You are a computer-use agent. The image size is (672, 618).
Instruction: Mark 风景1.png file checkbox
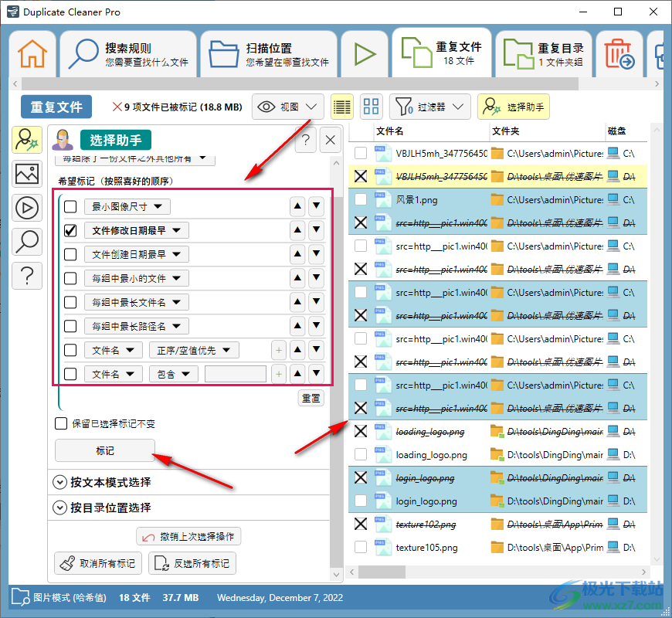pyautogui.click(x=361, y=200)
